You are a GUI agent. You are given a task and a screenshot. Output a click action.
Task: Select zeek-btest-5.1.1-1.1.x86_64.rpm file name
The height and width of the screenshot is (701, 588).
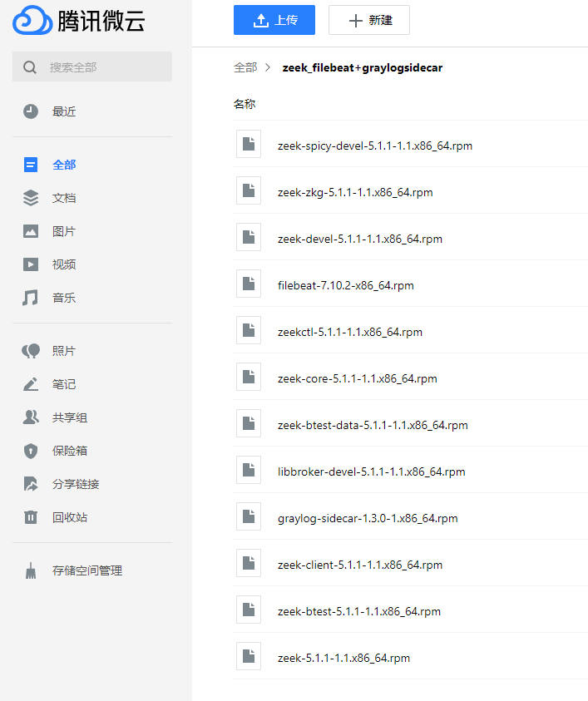click(x=359, y=611)
